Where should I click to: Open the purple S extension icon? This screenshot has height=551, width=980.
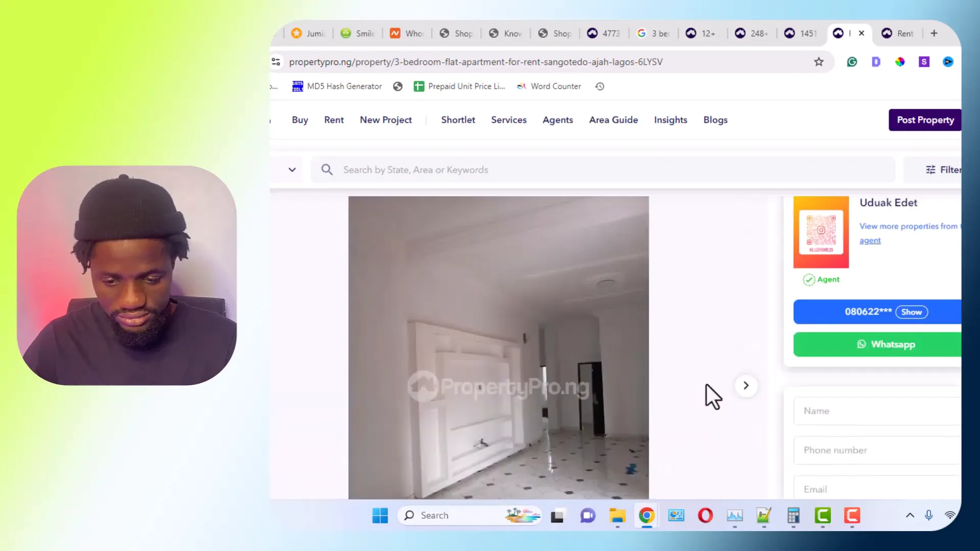click(924, 62)
